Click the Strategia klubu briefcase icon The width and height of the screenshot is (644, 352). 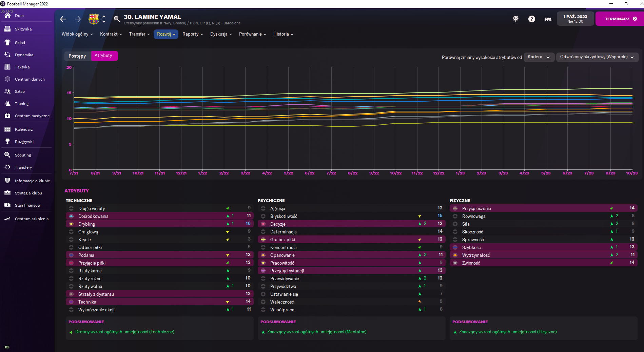coord(7,193)
